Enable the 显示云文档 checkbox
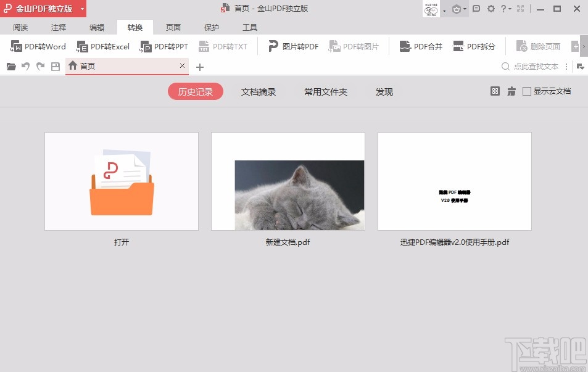 pyautogui.click(x=528, y=91)
